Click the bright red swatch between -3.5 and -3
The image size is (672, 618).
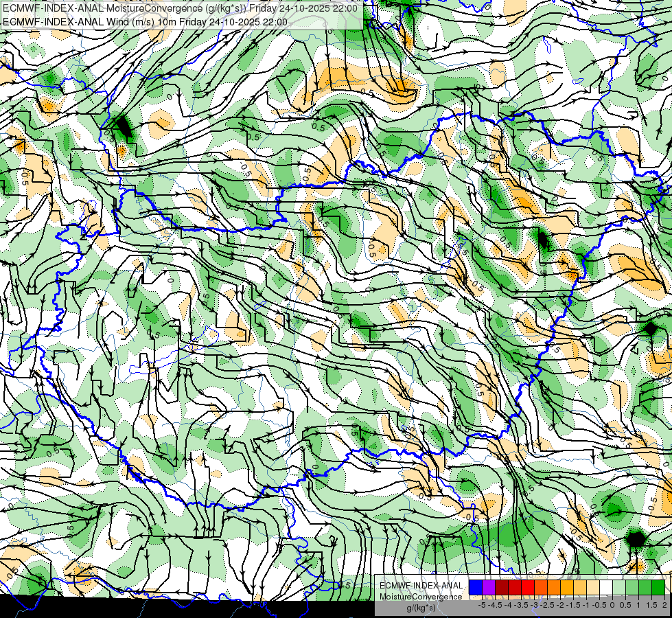(x=528, y=588)
